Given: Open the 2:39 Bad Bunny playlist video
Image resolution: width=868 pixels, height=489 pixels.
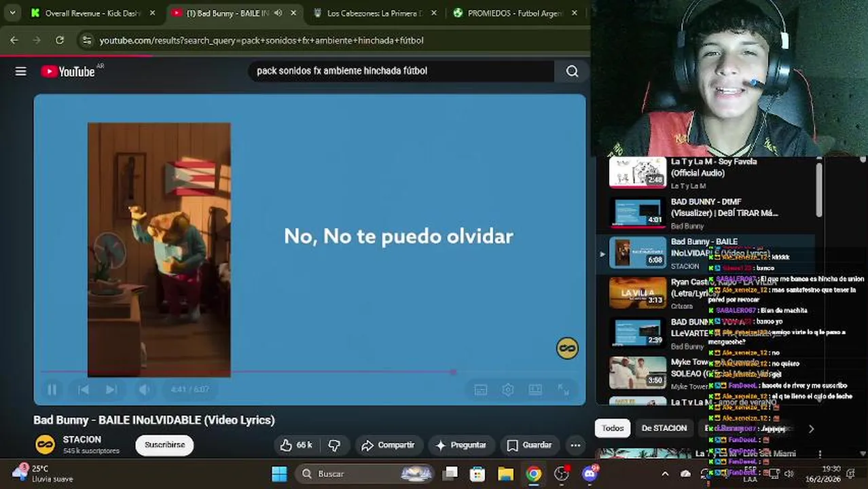Looking at the screenshot, I should 638,333.
